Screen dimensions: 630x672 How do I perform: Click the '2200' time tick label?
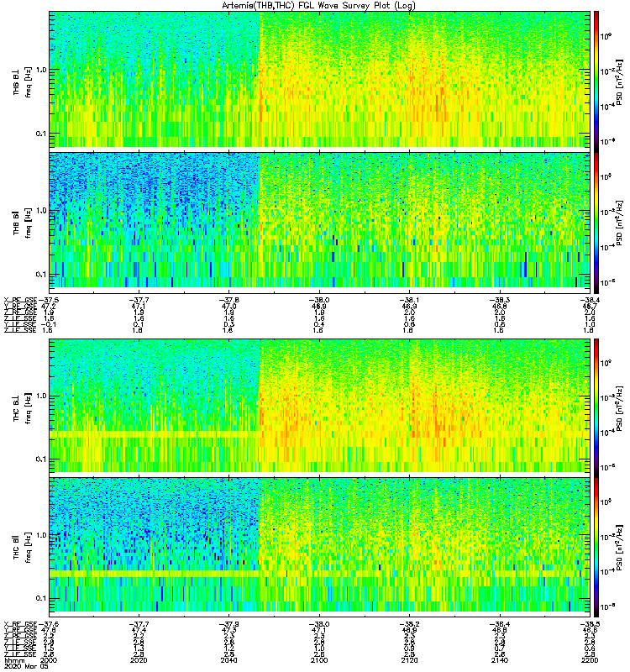[590, 660]
